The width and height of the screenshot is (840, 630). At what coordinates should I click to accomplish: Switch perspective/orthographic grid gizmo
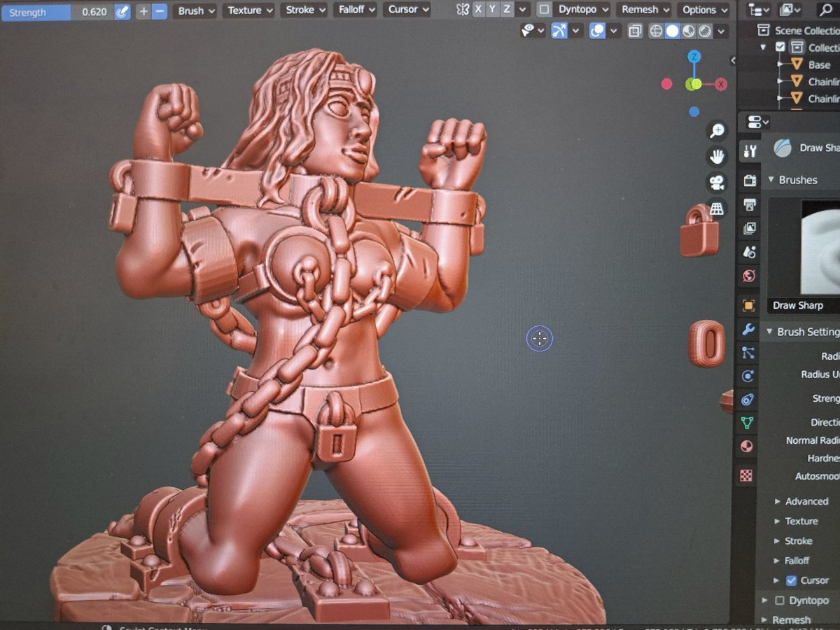tap(717, 209)
